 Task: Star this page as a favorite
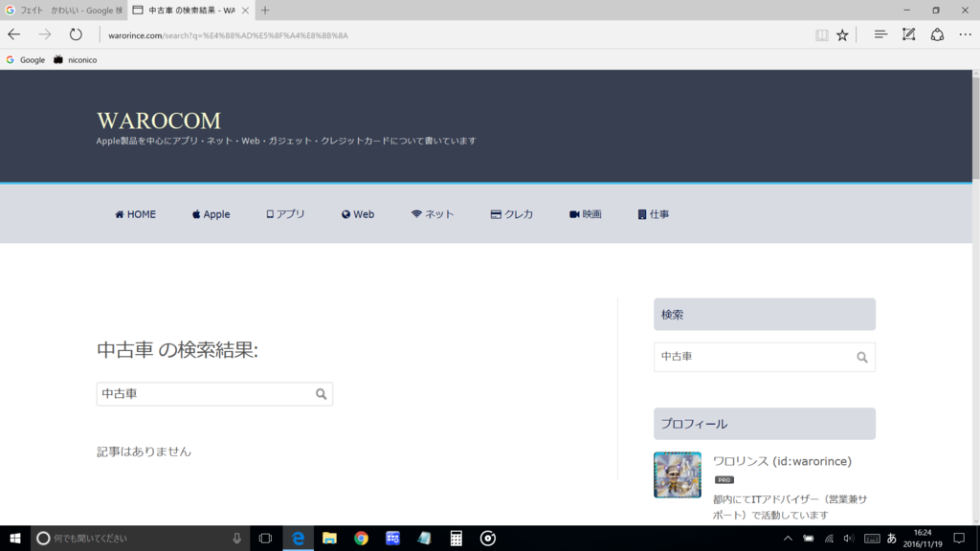842,34
